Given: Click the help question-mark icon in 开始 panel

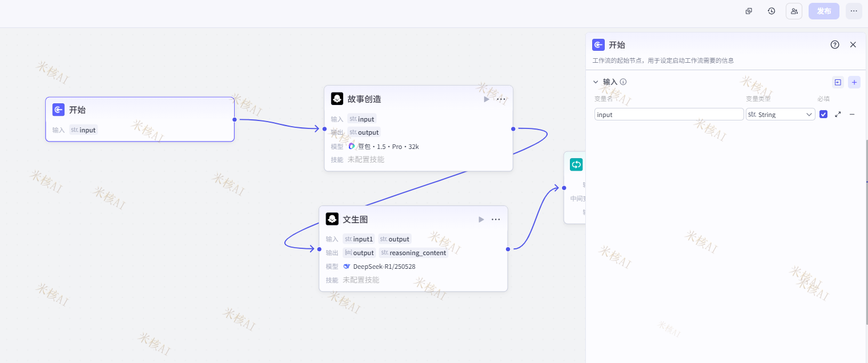Looking at the screenshot, I should coord(834,45).
